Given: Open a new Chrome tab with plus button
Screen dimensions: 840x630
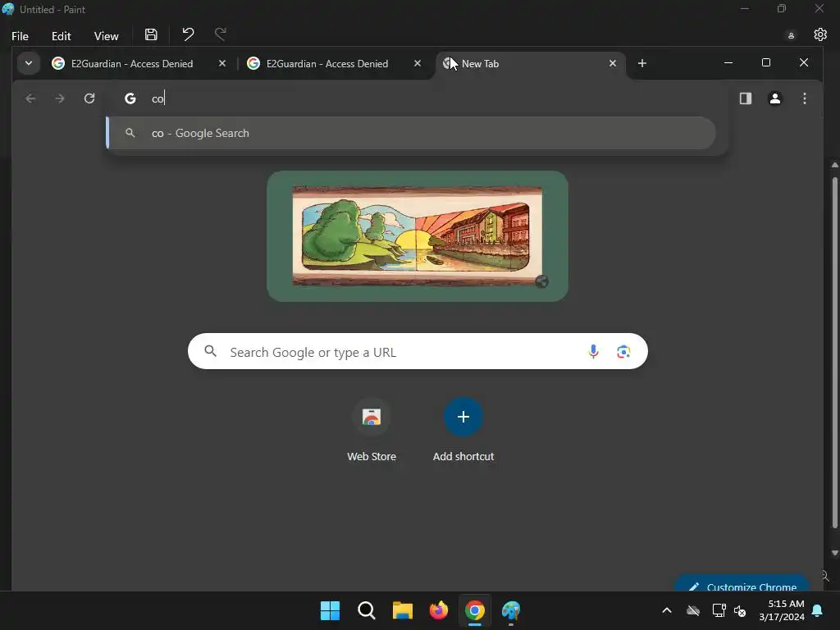Looking at the screenshot, I should tap(641, 64).
